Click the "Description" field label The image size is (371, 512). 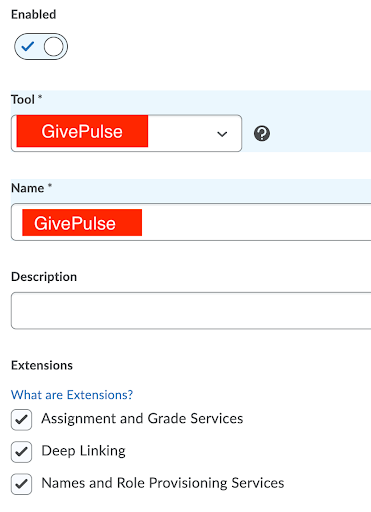pyautogui.click(x=44, y=277)
